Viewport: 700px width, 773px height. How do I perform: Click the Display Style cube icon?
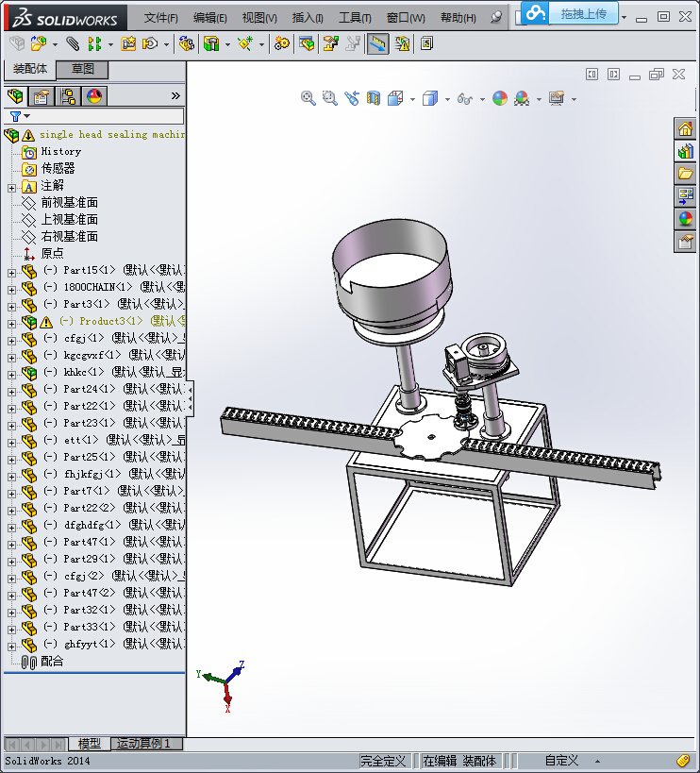coord(430,98)
